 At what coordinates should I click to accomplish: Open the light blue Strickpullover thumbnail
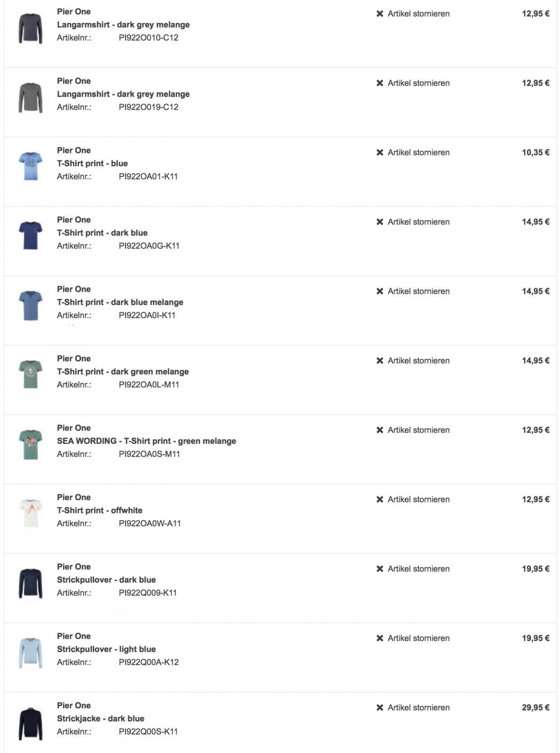point(31,652)
